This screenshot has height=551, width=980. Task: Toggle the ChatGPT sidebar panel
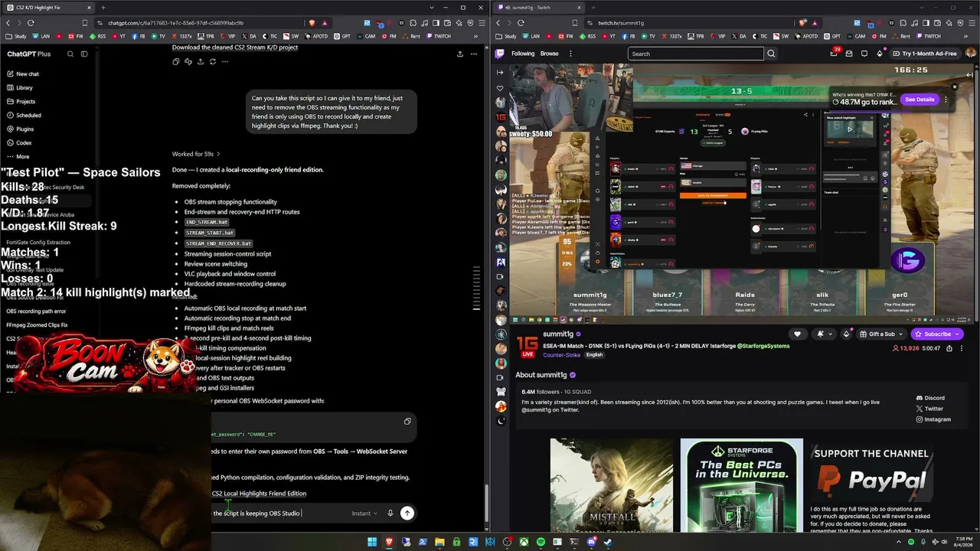click(x=84, y=54)
